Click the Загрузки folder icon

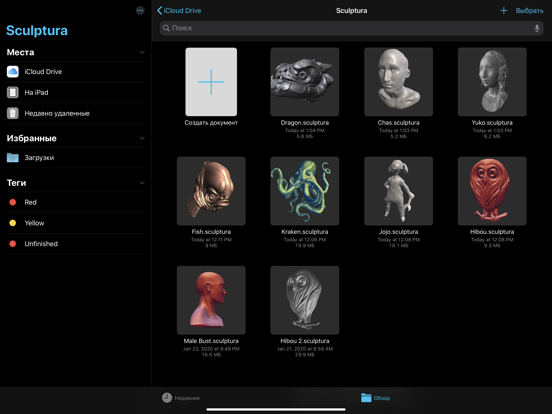[x=13, y=157]
